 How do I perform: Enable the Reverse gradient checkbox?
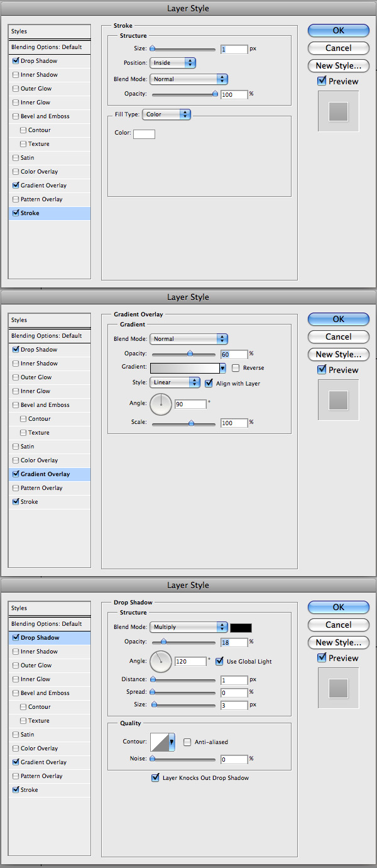(236, 368)
